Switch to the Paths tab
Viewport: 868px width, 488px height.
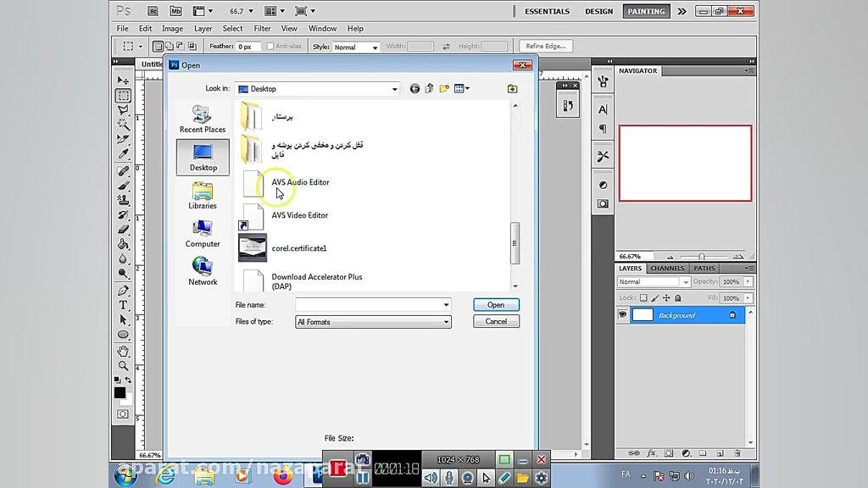click(x=704, y=269)
